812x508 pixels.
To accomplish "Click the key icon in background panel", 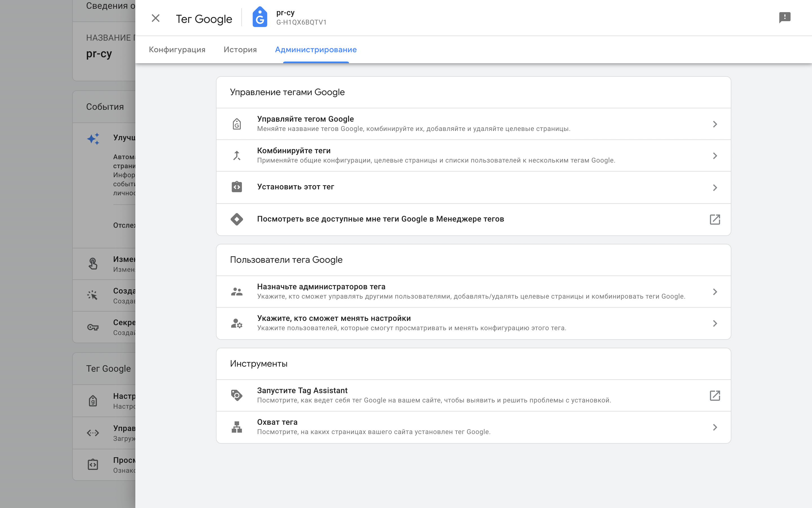I will (x=93, y=327).
